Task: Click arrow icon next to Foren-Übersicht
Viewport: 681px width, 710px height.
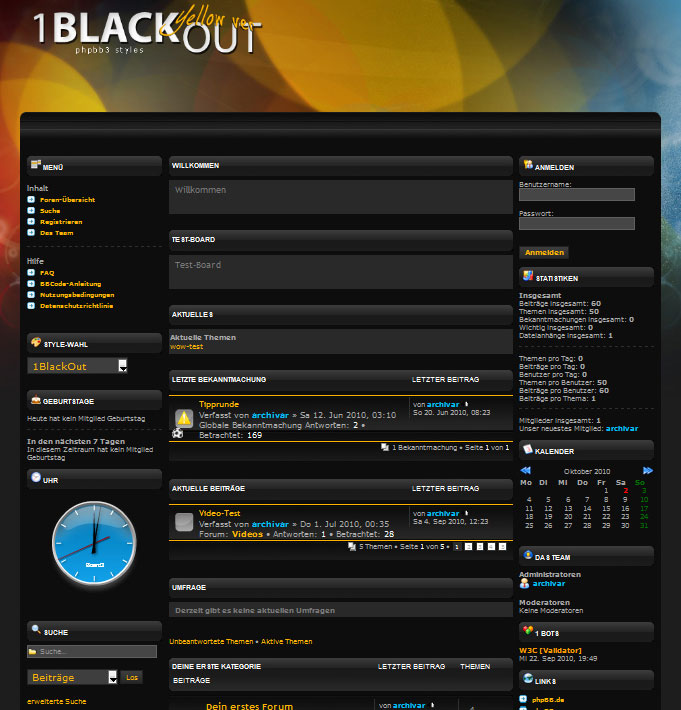Action: [x=31, y=200]
